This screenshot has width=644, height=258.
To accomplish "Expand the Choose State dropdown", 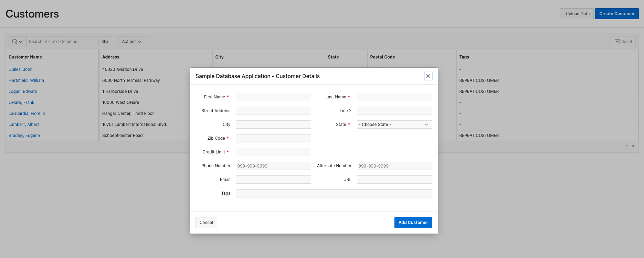I will tap(394, 125).
